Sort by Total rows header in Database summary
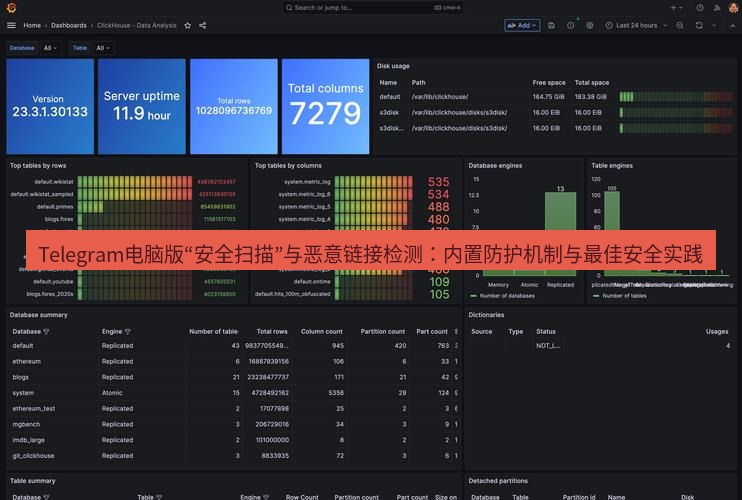The image size is (742, 500). pyautogui.click(x=272, y=332)
